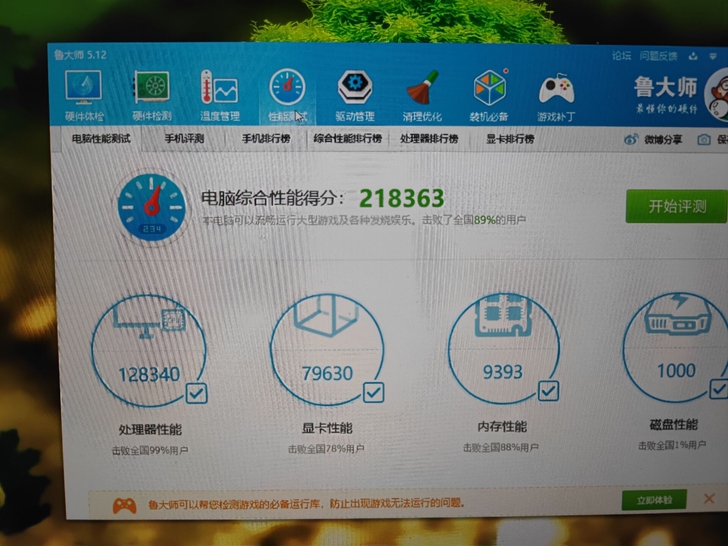
Task: Click the title bar download arrow icon
Action: pos(693,56)
